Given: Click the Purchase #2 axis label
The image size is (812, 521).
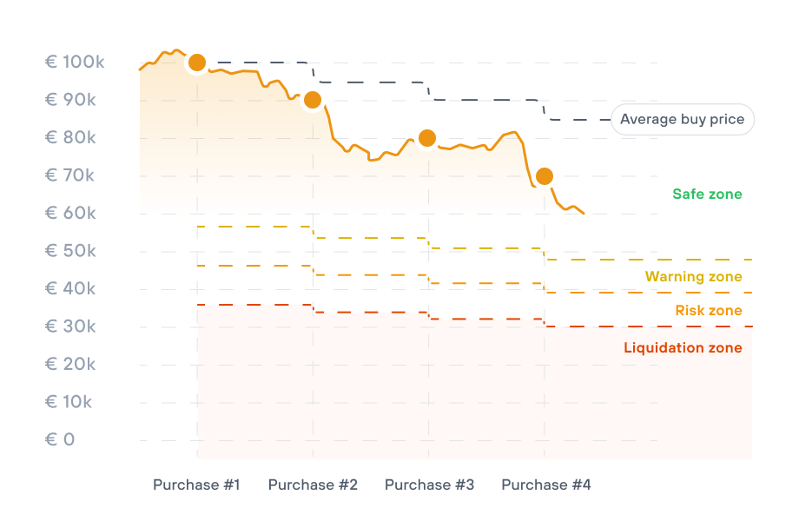Looking at the screenshot, I should coord(313,485).
